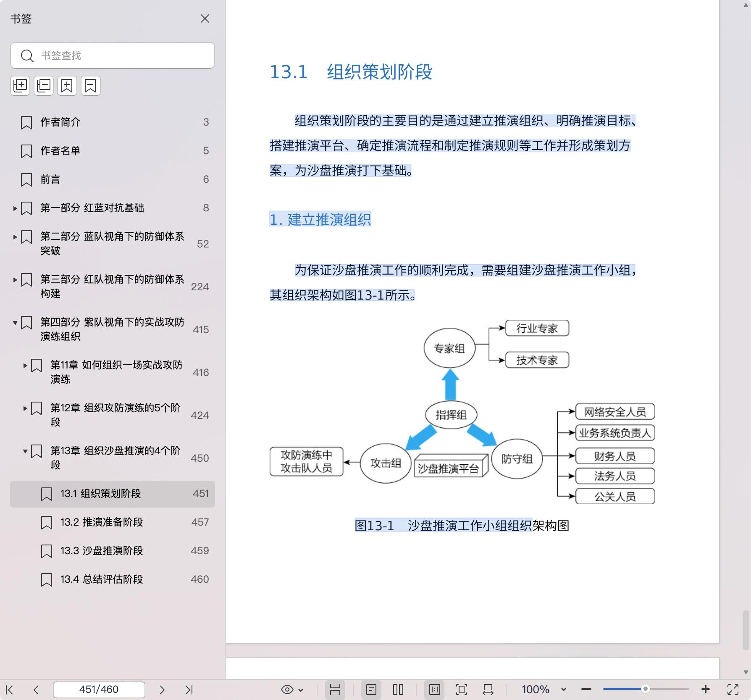The image size is (751, 700).
Task: Click page number field 451/460
Action: [x=99, y=689]
